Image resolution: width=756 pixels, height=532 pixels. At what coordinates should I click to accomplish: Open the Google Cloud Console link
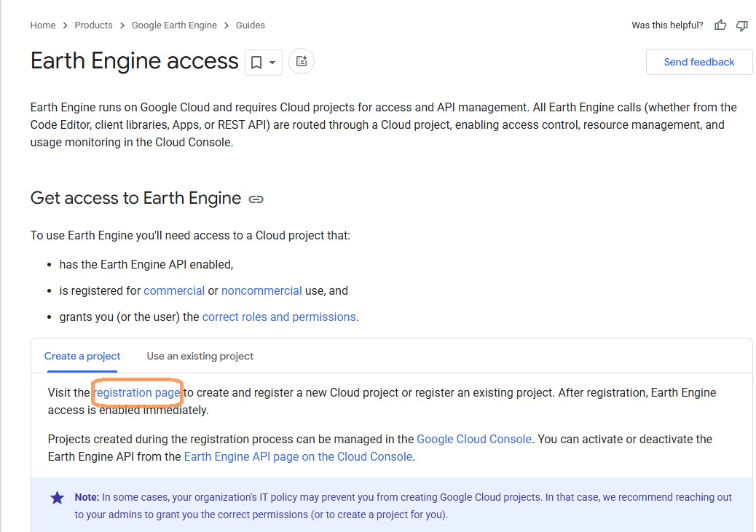(x=474, y=439)
